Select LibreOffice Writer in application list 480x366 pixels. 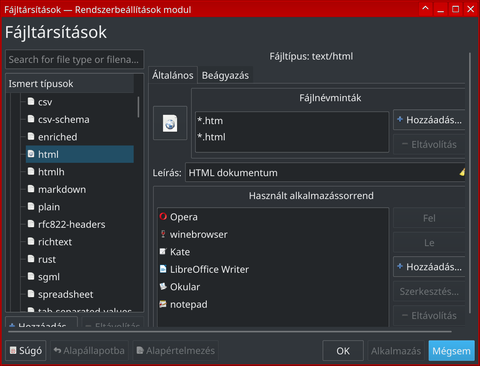(273, 269)
